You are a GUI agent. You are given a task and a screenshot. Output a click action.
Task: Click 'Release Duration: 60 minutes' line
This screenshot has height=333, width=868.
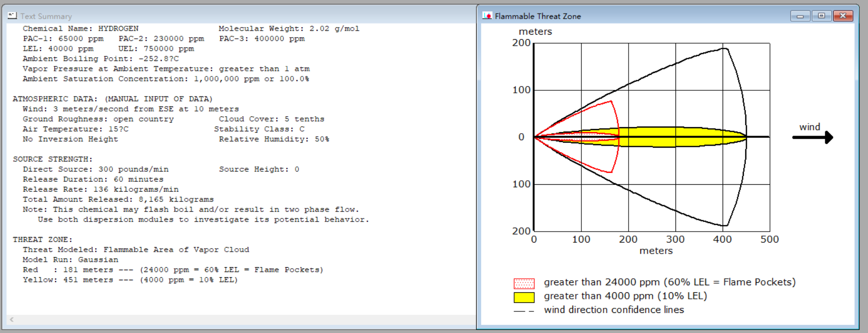point(93,179)
